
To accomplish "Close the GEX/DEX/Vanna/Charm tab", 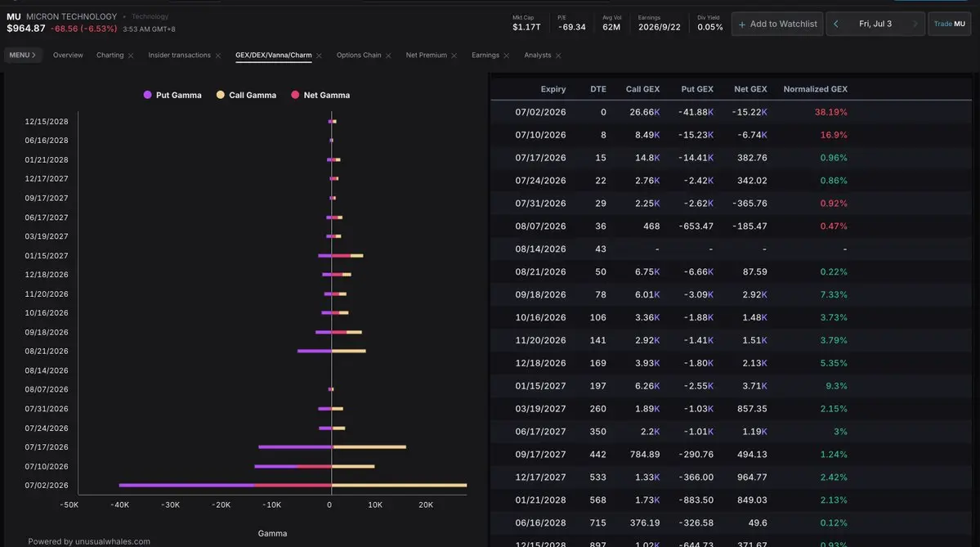I will (x=319, y=56).
